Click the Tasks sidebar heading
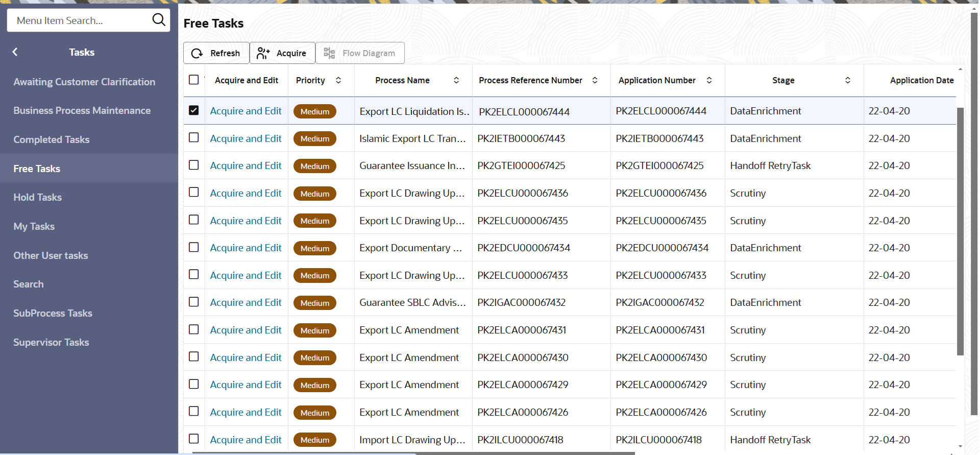Screen dimensions: 980x455 coord(82,52)
